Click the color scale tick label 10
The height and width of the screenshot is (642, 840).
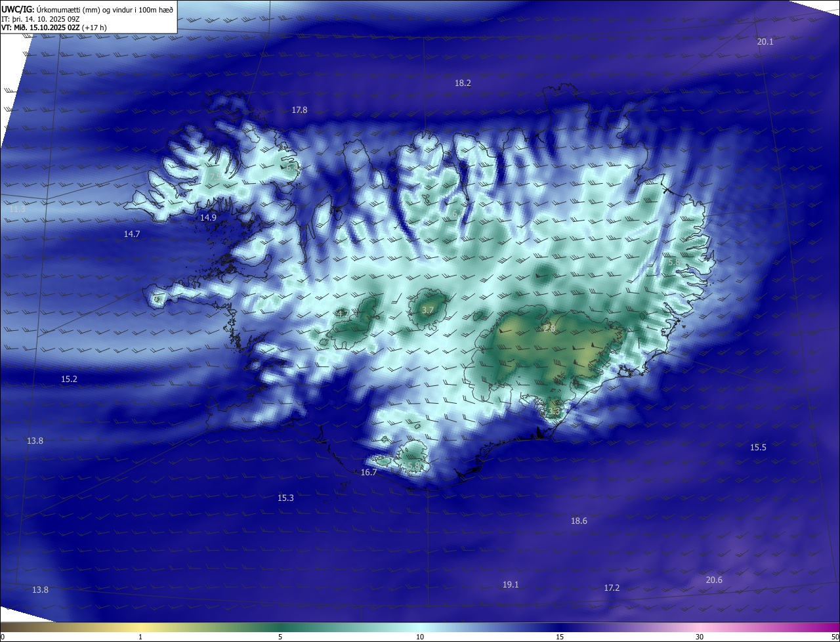pos(420,637)
